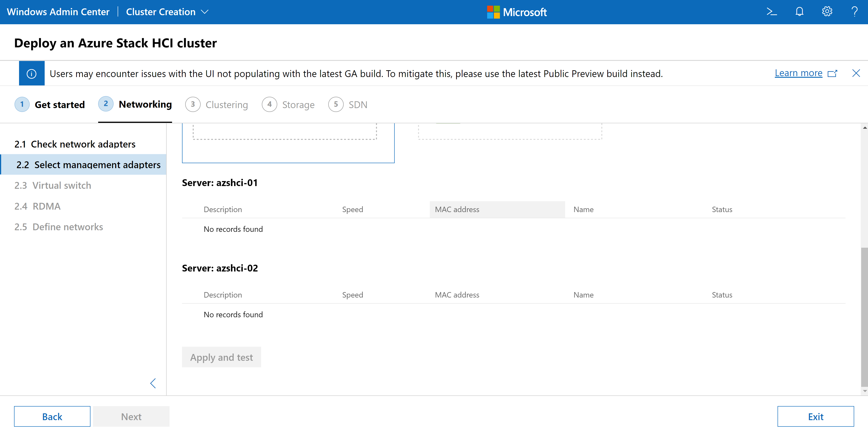Click the Apply and test button
The height and width of the screenshot is (436, 868).
(x=221, y=357)
